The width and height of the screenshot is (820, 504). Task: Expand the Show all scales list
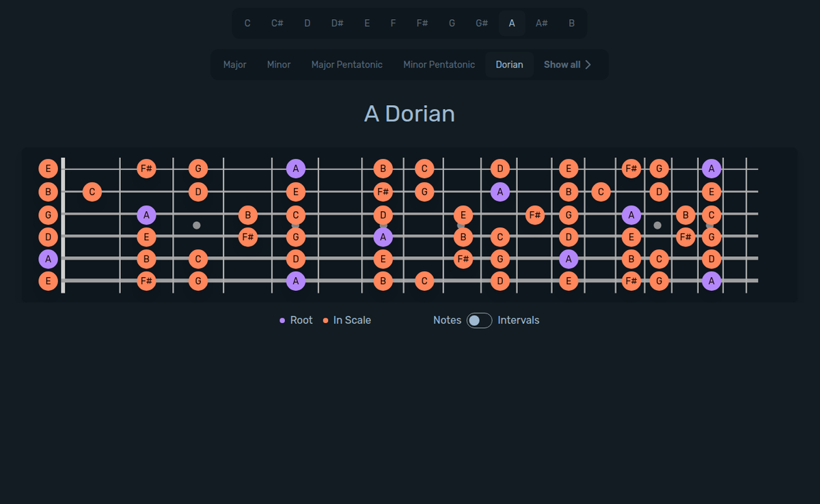click(x=567, y=64)
